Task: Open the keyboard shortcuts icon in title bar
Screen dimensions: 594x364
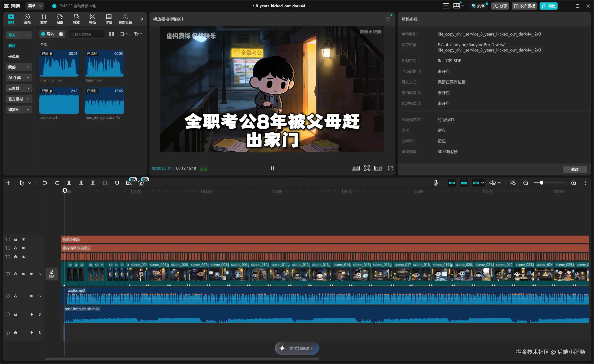Action: pos(446,6)
